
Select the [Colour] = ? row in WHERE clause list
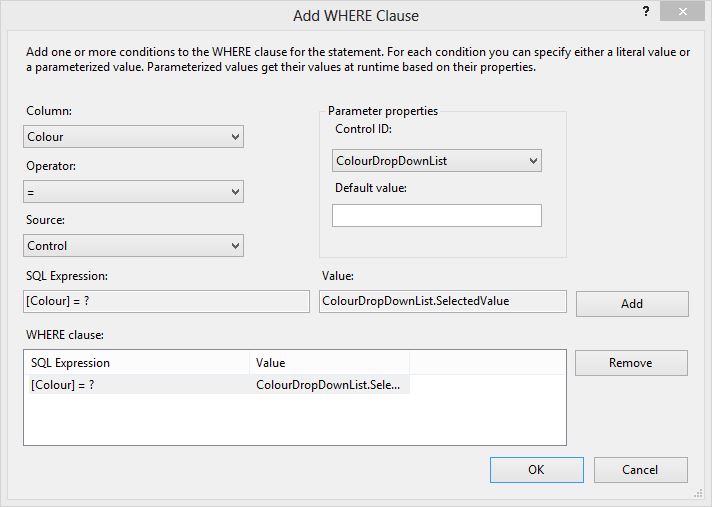click(218, 385)
